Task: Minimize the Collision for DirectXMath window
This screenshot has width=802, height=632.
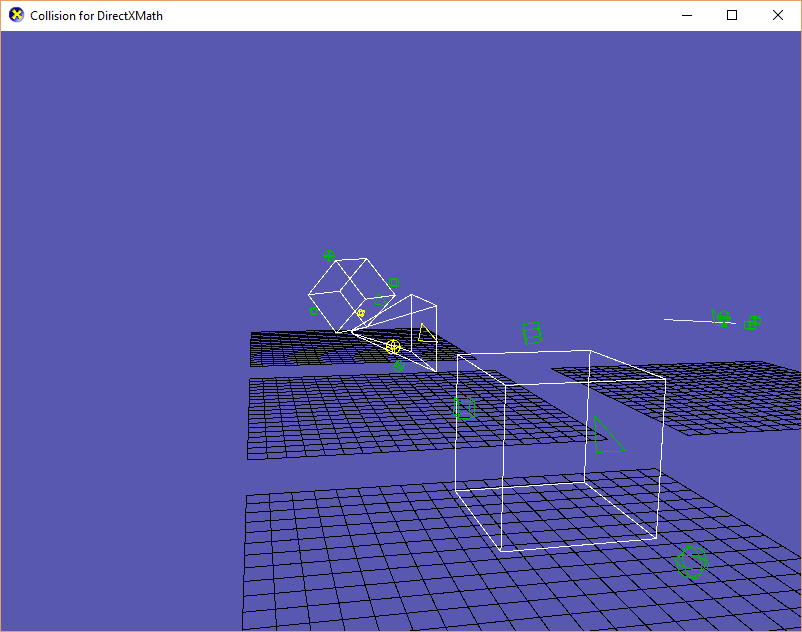Action: pos(686,16)
